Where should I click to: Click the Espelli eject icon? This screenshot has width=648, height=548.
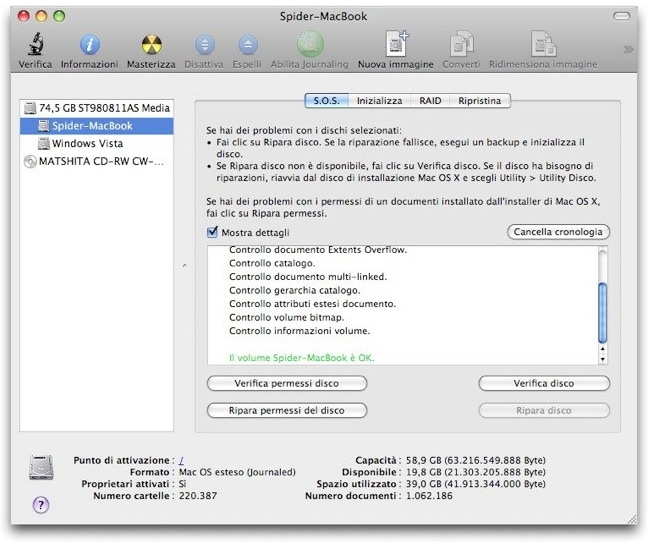(x=248, y=45)
